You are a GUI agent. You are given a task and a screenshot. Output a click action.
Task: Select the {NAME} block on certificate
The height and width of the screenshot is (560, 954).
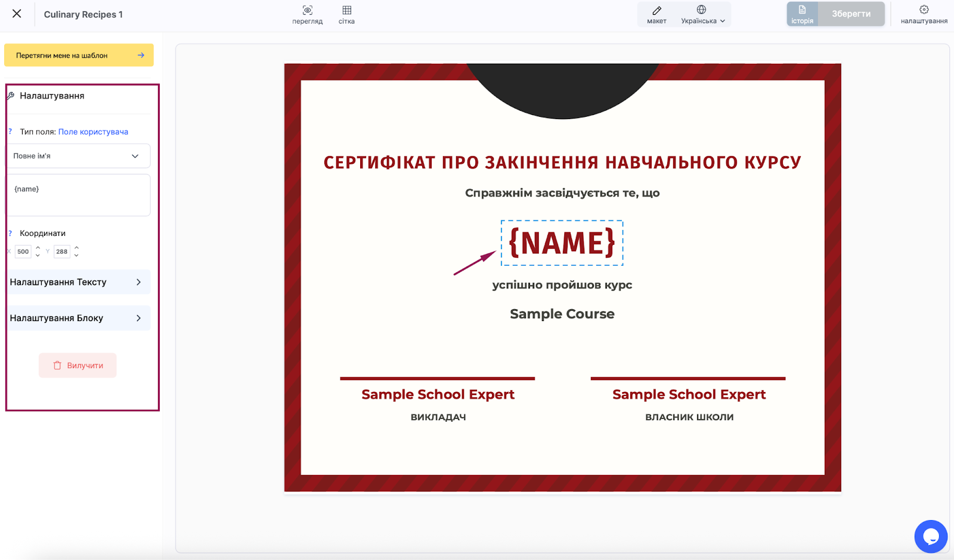(562, 243)
